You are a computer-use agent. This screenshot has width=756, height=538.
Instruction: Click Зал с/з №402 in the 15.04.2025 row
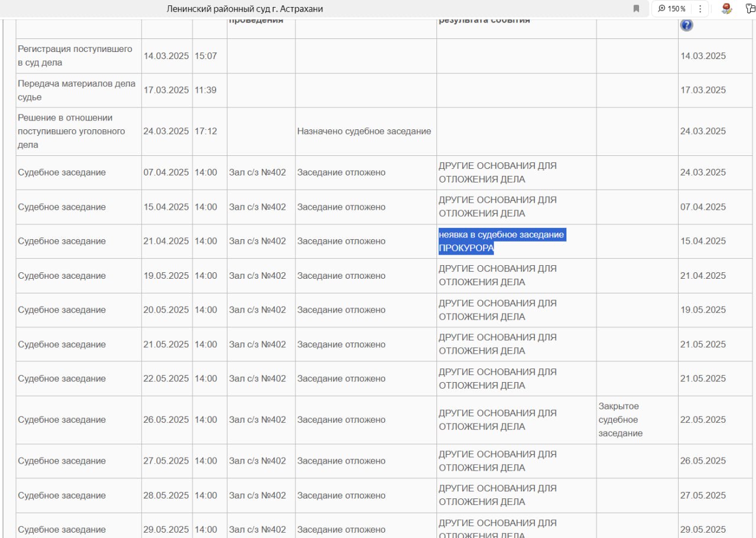coord(258,207)
